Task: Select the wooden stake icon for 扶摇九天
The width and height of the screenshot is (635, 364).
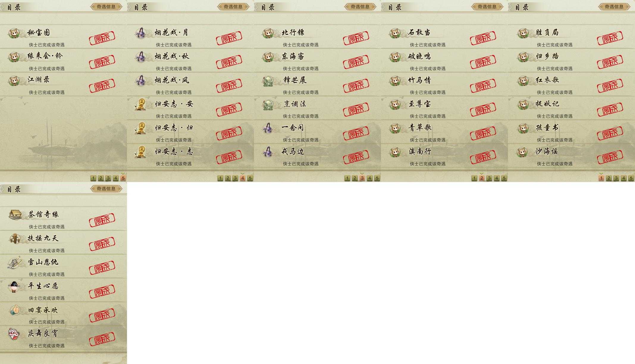Action: [14, 239]
